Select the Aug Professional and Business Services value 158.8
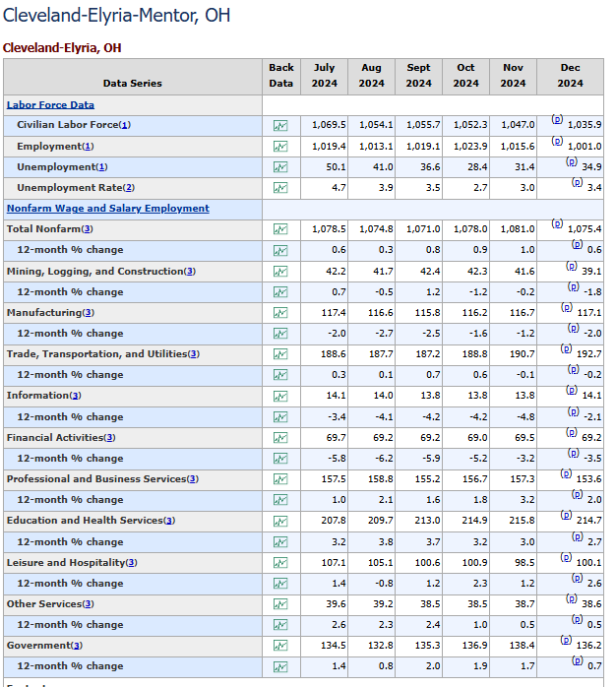This screenshot has height=687, width=616. pyautogui.click(x=380, y=479)
